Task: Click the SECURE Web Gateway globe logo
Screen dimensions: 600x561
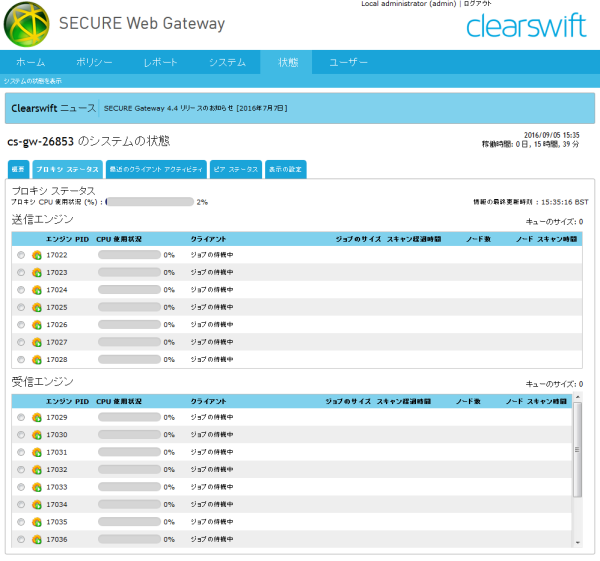Action: [26, 24]
